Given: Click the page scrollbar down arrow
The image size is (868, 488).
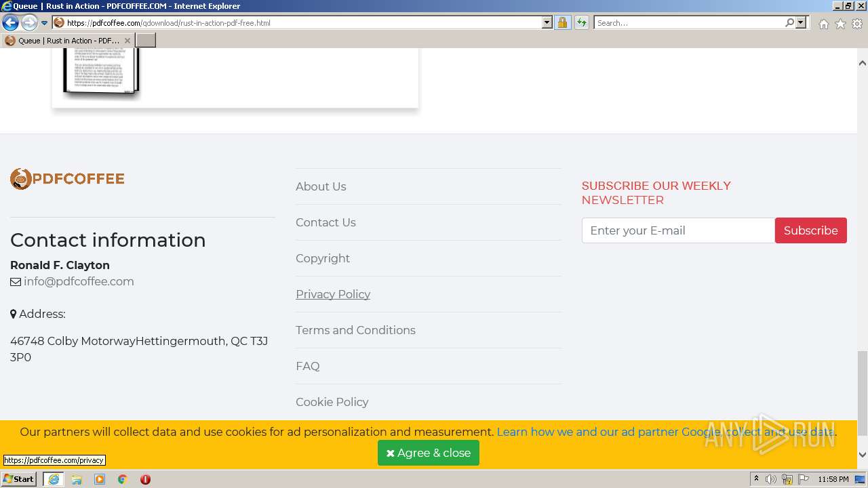Looking at the screenshot, I should coord(863,455).
